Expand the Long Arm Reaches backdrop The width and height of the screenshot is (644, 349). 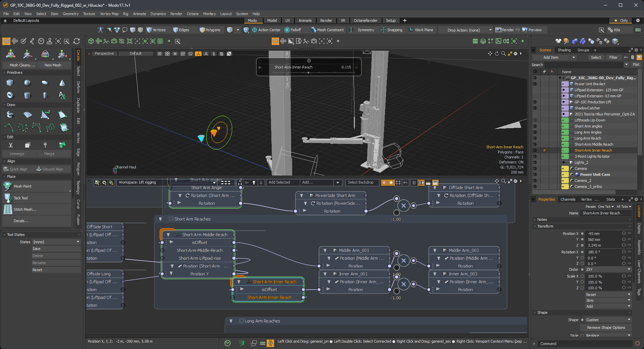231,321
